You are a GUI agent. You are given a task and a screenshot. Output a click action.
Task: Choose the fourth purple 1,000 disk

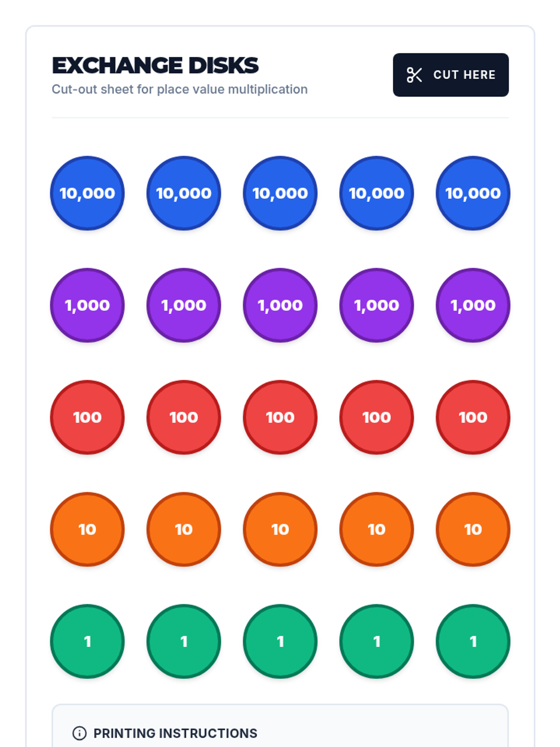(377, 305)
